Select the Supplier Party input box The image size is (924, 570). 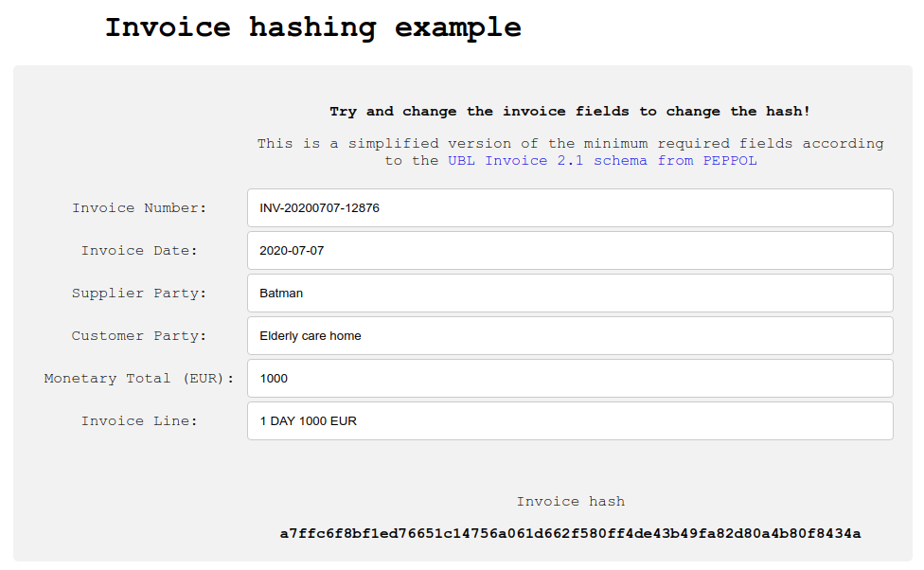[570, 293]
